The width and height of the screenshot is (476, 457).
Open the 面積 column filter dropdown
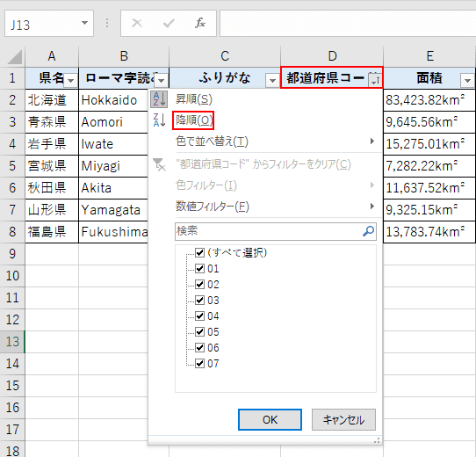click(x=467, y=81)
